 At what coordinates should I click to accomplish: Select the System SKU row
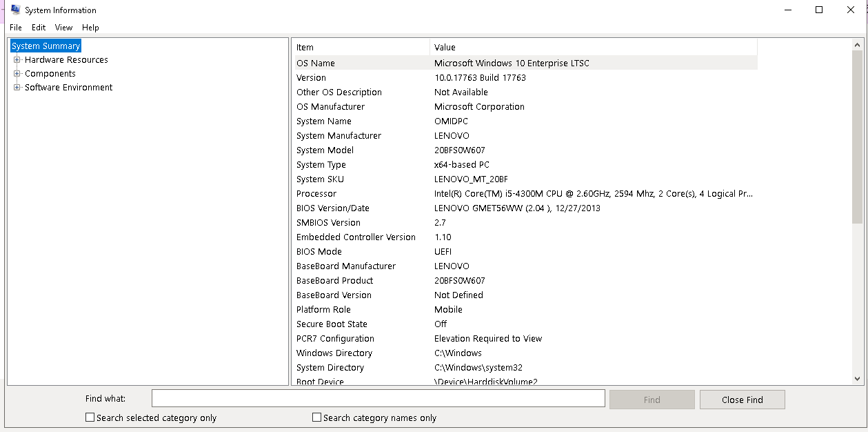click(525, 179)
